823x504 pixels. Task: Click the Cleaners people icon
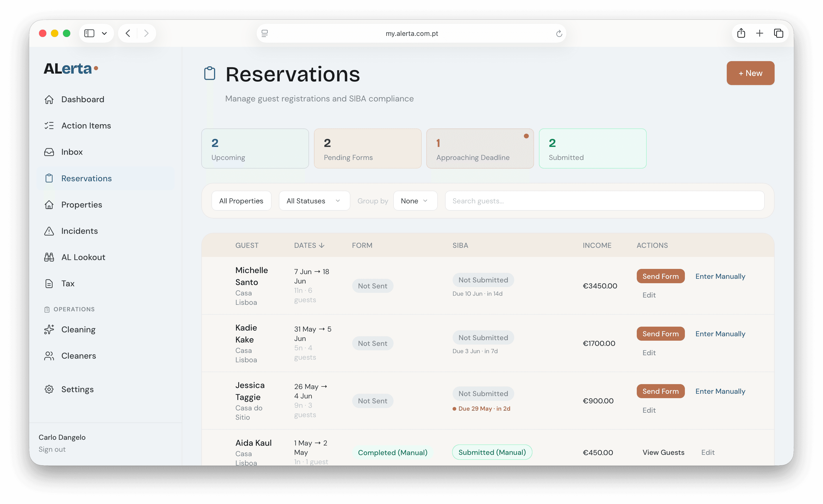click(49, 356)
